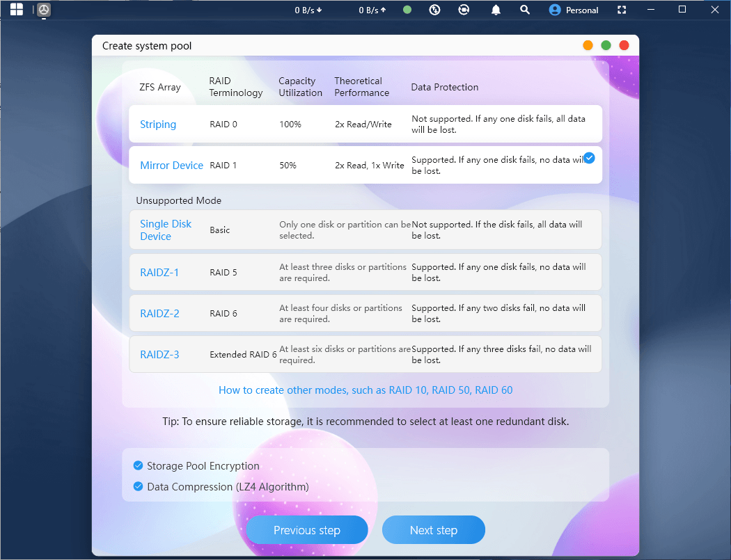Click the upload speed indicator arrow

point(383,10)
